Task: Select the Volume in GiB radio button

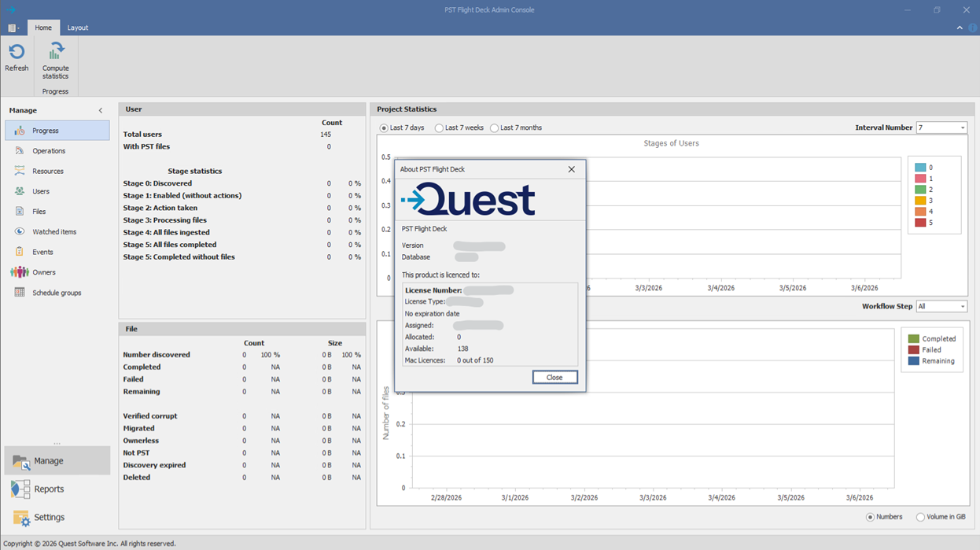Action: pyautogui.click(x=921, y=517)
